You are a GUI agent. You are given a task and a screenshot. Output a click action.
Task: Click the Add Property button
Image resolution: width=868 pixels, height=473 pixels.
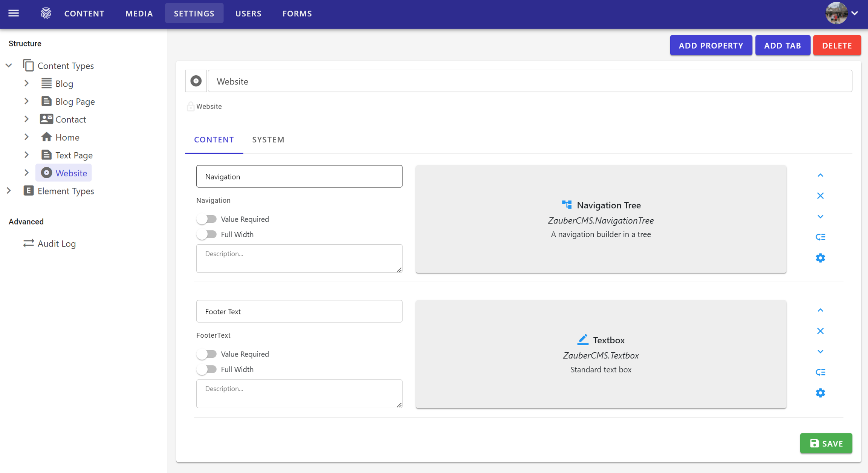711,45
